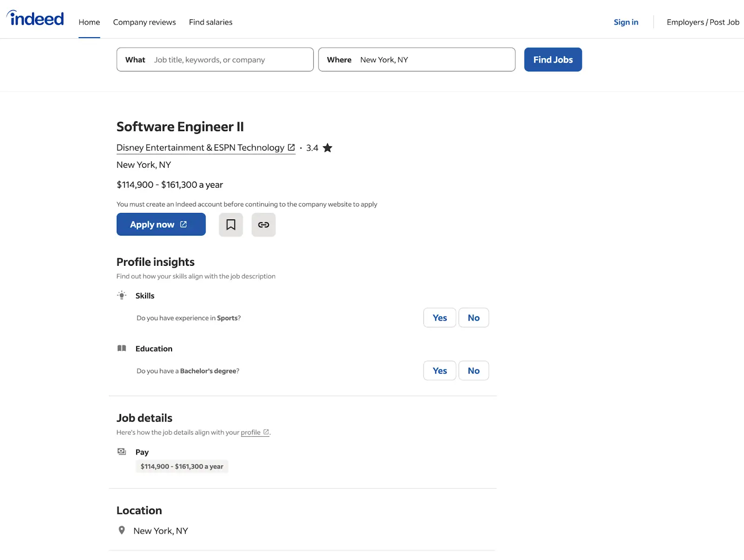Answer Yes to Sports experience
This screenshot has width=744, height=560.
click(439, 318)
